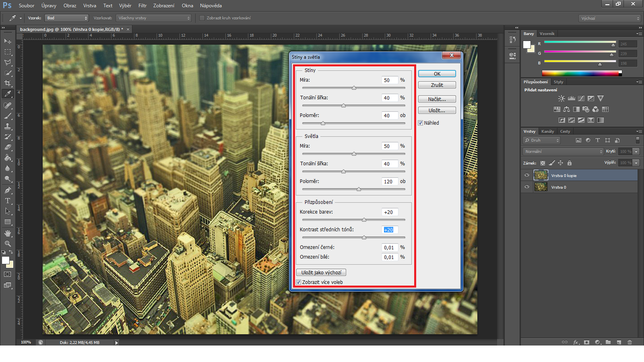This screenshot has width=644, height=362.
Task: Open the Barvy panel options menu
Action: pyautogui.click(x=639, y=34)
